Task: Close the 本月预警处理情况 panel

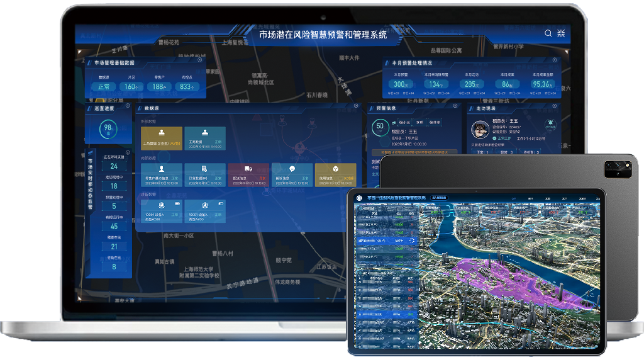Action: (556, 60)
